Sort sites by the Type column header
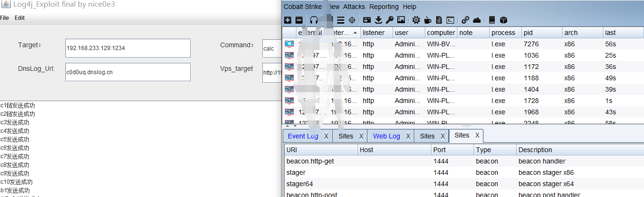Viewport: 644px width, 197px height. point(495,150)
